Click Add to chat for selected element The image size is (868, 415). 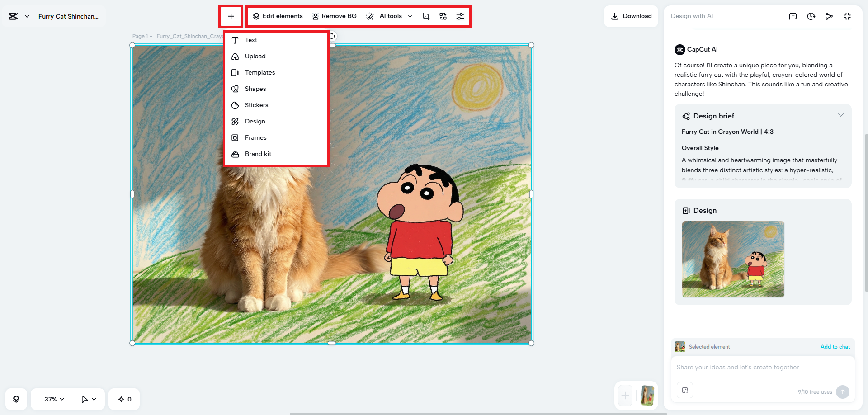pyautogui.click(x=835, y=346)
